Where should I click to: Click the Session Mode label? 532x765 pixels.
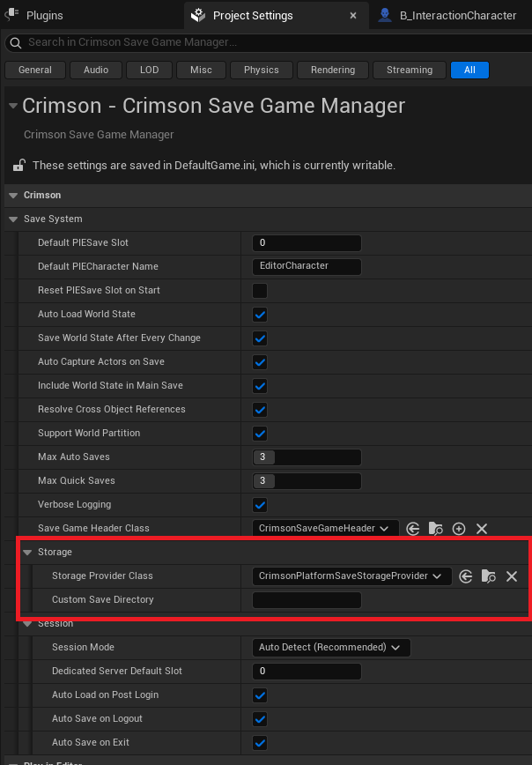pyautogui.click(x=83, y=648)
